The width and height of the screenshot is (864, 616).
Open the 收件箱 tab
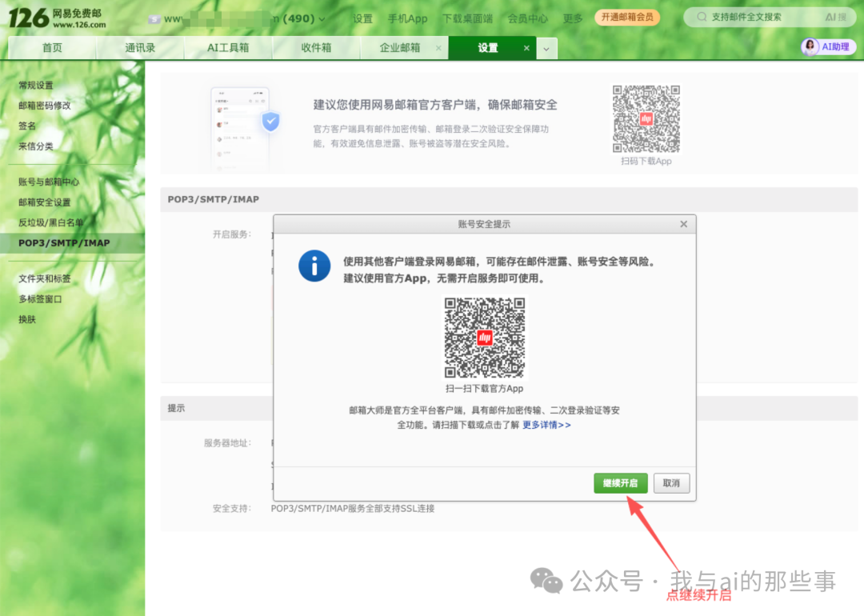tap(316, 48)
